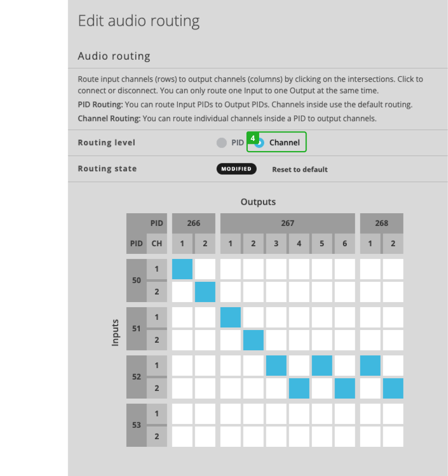Screen dimensions: 448x476
Task: Select the Channel routing level radio button
Action: pyautogui.click(x=260, y=143)
